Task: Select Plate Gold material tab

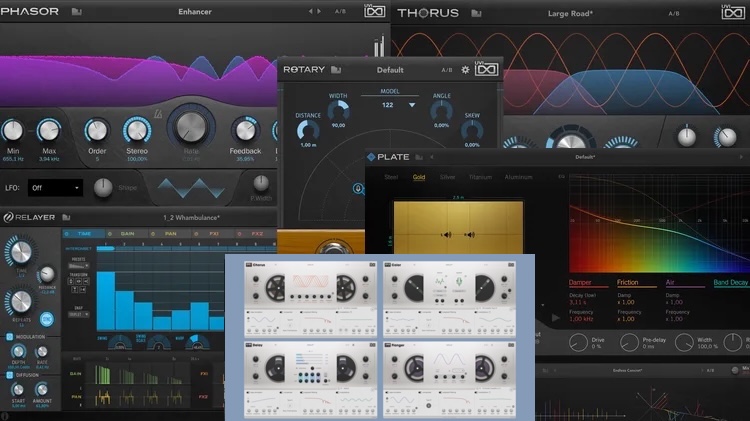Action: coord(419,177)
